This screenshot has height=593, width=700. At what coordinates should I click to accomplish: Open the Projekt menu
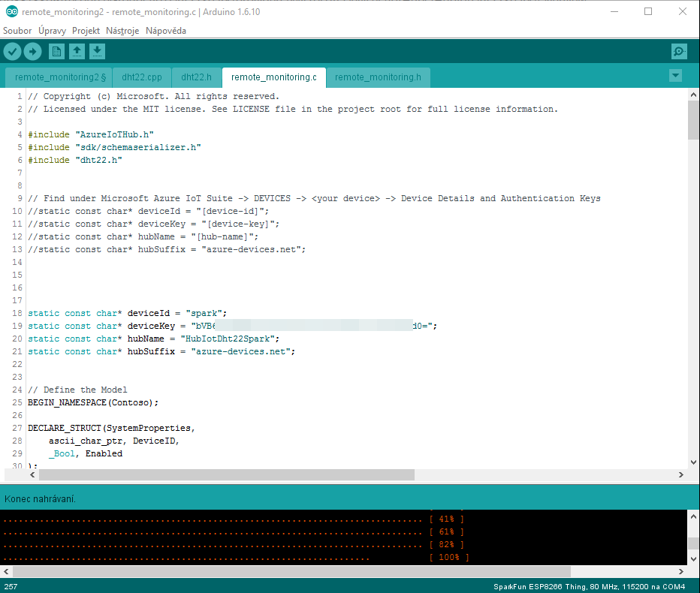click(x=86, y=31)
